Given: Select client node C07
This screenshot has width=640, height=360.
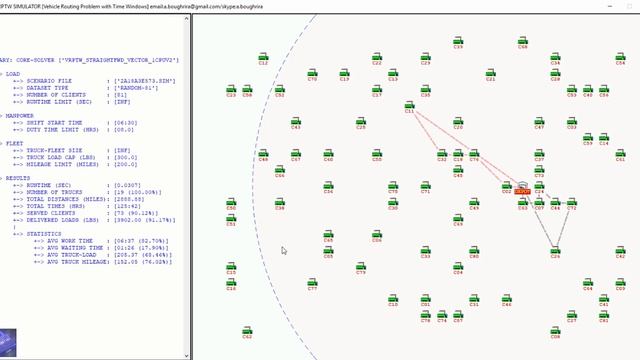Looking at the screenshot, I should [539, 203].
